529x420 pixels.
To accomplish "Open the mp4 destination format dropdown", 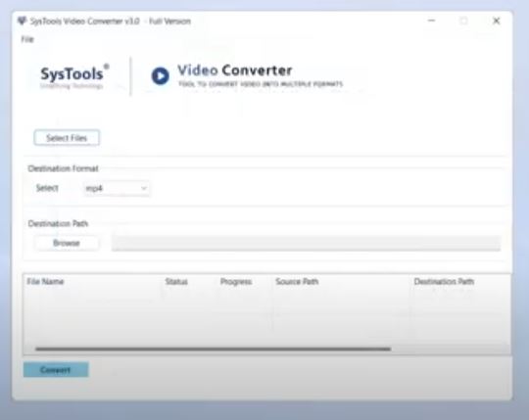I will click(x=117, y=188).
